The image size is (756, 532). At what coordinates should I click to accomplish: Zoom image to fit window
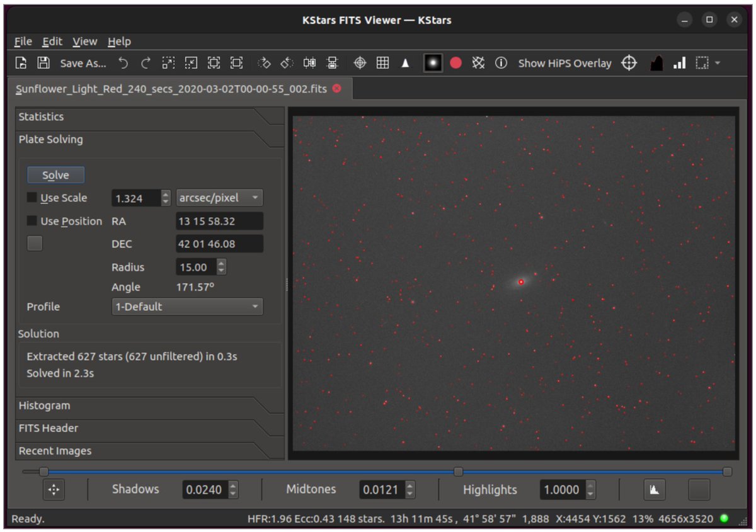click(236, 63)
